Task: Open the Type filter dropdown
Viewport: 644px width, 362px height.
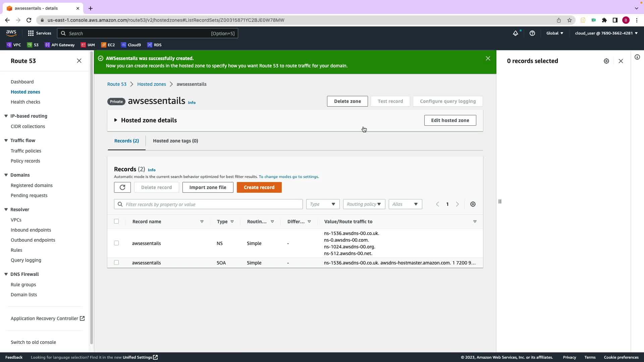Action: [x=322, y=204]
